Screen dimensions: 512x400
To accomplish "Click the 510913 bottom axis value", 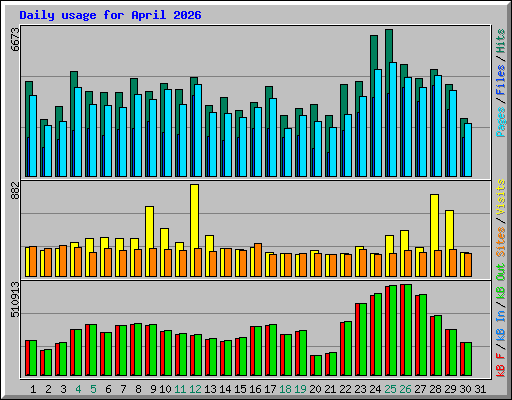I will pos(15,299).
